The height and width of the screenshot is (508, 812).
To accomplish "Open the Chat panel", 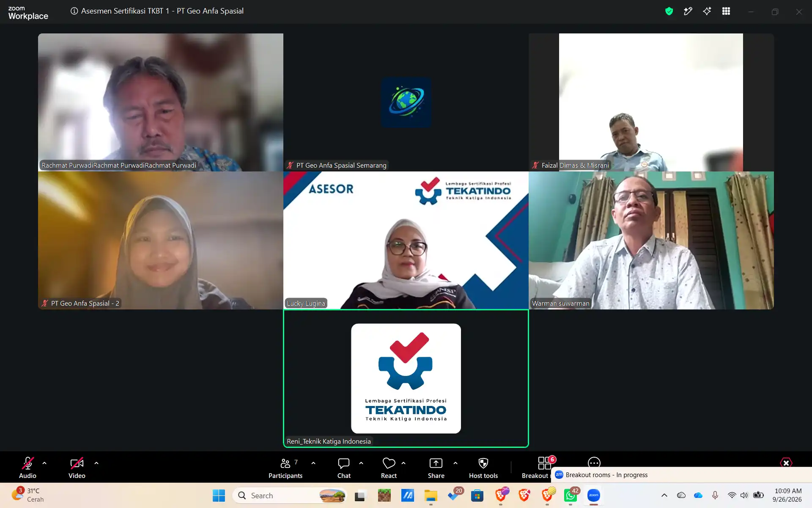I will pyautogui.click(x=344, y=467).
